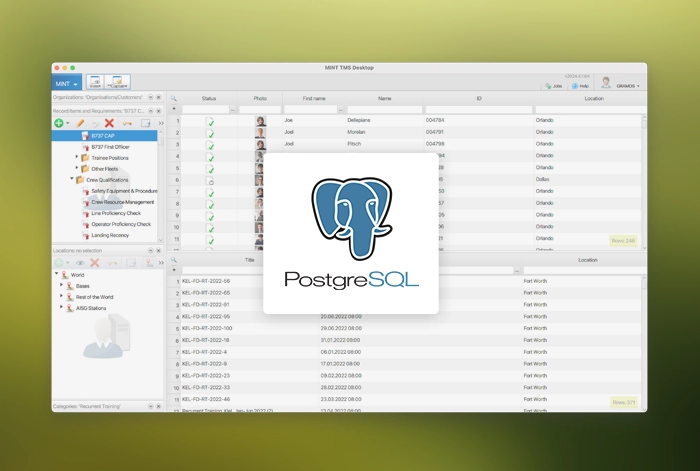Select the Trainee Positions folder

point(110,158)
